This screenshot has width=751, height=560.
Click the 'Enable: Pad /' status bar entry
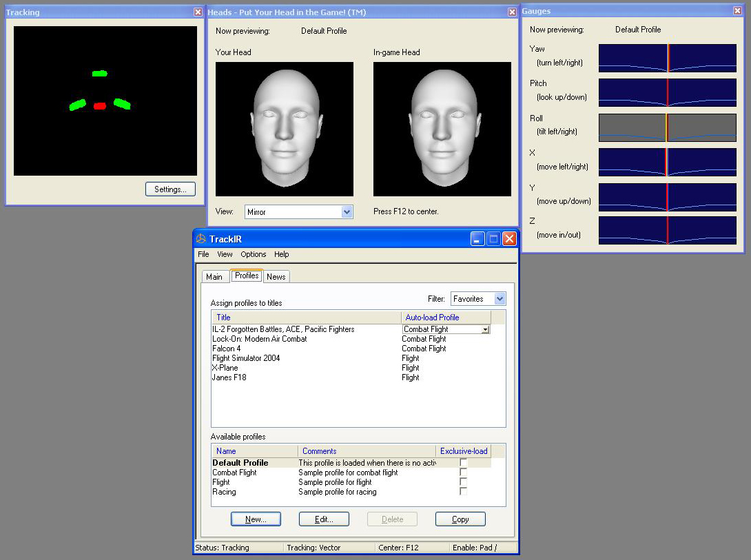tap(475, 548)
